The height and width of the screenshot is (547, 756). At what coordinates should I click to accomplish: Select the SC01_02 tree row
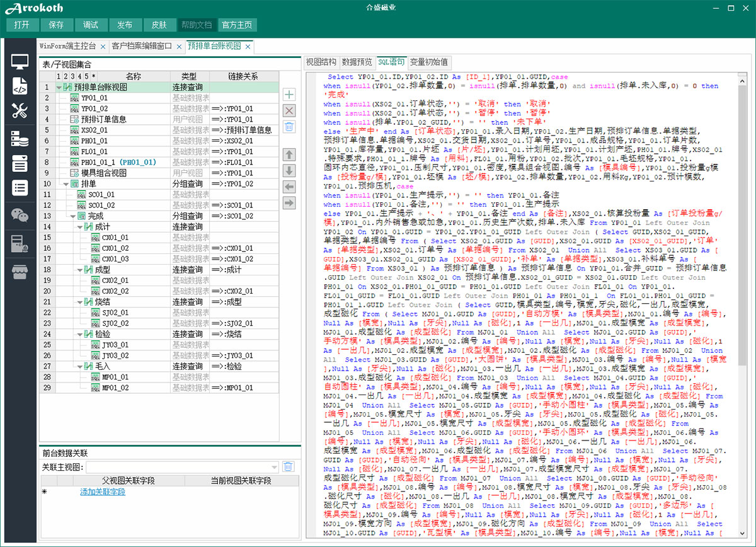(x=159, y=205)
